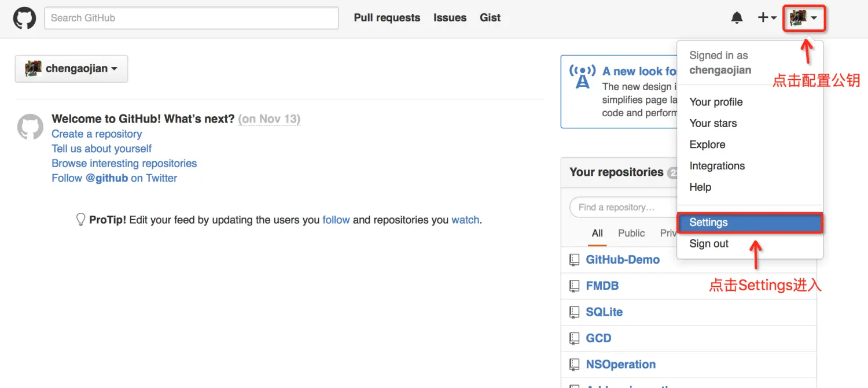The width and height of the screenshot is (868, 388).
Task: Click the lightbulb ProTip icon
Action: click(81, 220)
